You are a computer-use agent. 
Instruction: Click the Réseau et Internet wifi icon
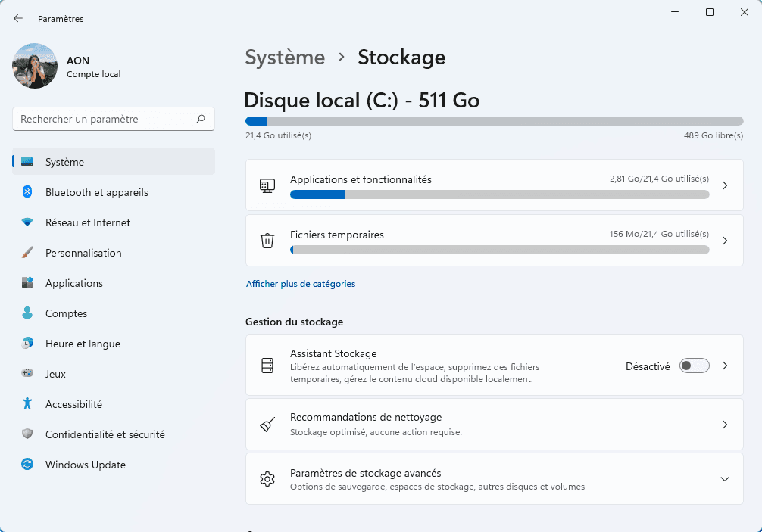click(27, 222)
